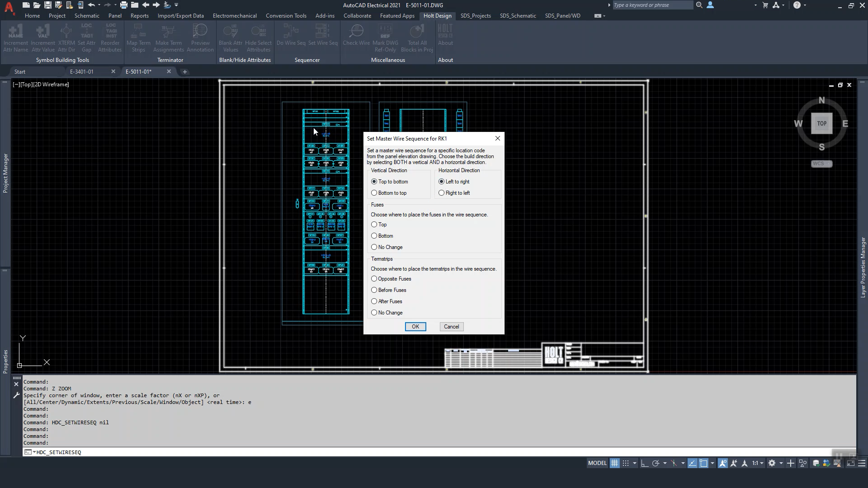
Task: Click the Plot printer icon
Action: (123, 5)
